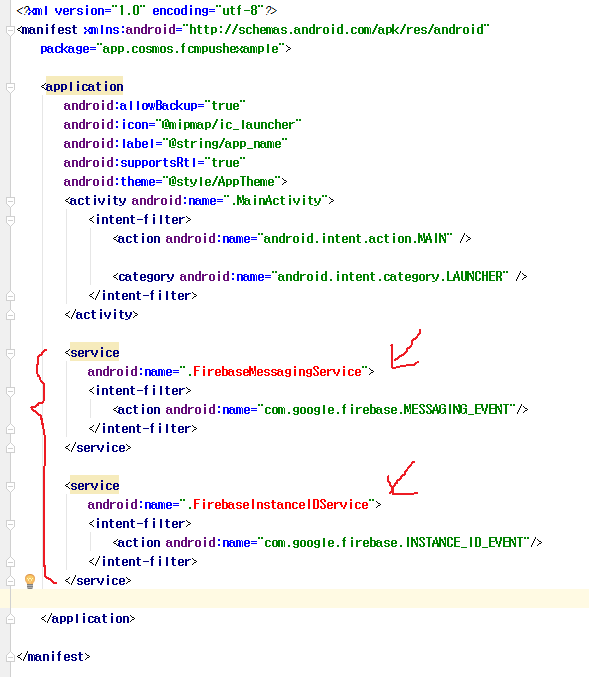Screen dimensions: 589x677
Task: Click the yellow lightbulb quick-fix icon
Action: click(30, 581)
